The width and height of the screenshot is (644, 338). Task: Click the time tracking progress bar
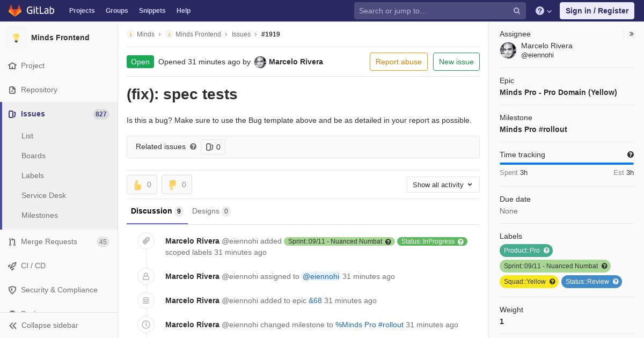pos(567,164)
